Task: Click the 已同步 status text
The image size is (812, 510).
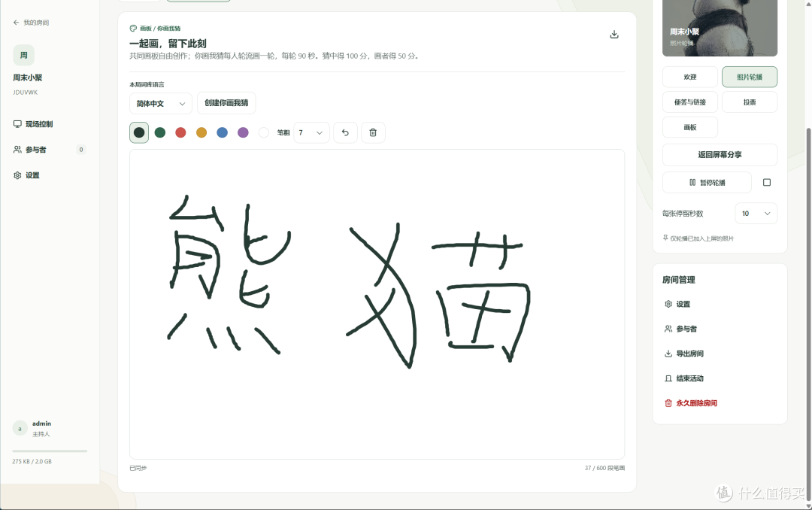Action: point(138,468)
